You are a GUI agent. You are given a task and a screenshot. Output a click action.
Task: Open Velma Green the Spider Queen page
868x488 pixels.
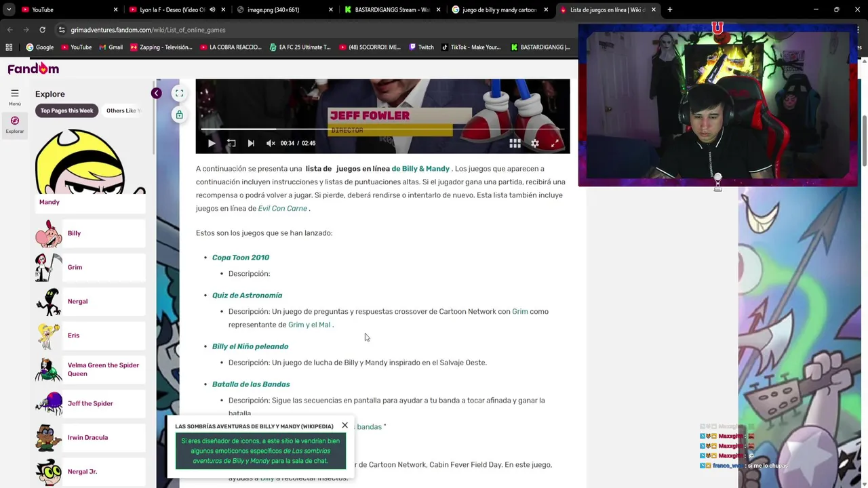click(x=90, y=369)
